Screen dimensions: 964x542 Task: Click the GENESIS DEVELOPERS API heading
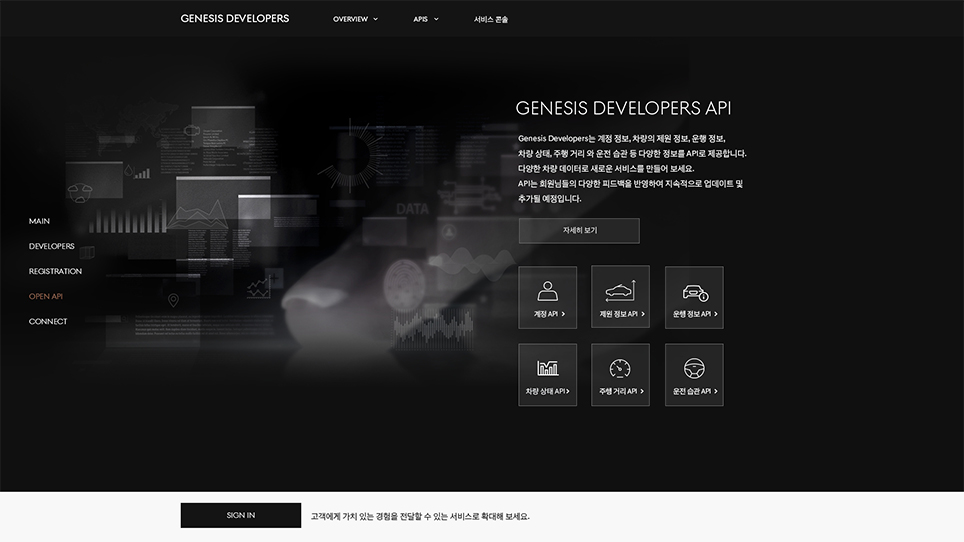tap(623, 108)
